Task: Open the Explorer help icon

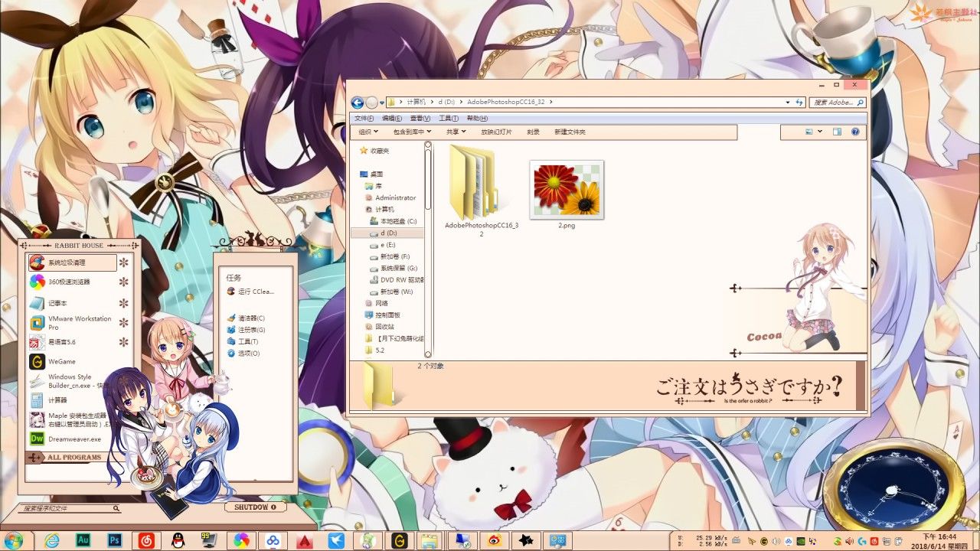Action: coord(855,132)
